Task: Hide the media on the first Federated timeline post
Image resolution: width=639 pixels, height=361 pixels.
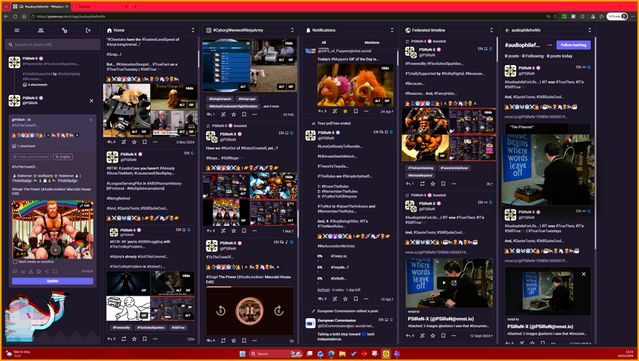Action: (489, 112)
